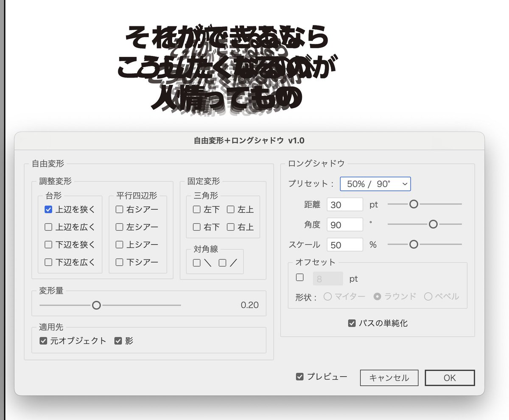Confirm the dialog with OK

pyautogui.click(x=450, y=378)
